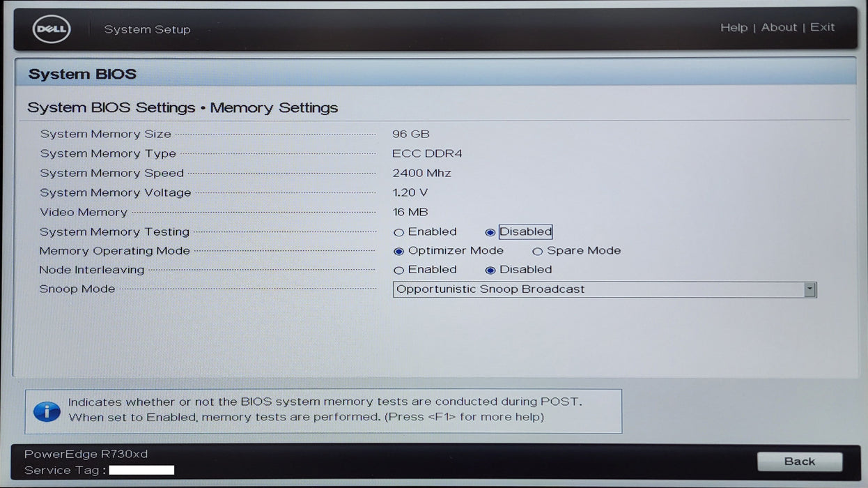Choose Optimizer Mode for Memory Operating Mode
The height and width of the screenshot is (488, 868).
398,251
